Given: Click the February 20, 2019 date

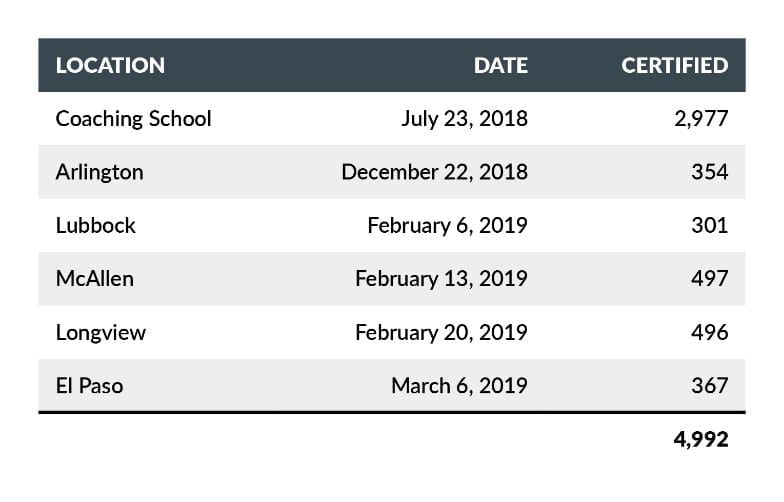Looking at the screenshot, I should (x=441, y=332).
